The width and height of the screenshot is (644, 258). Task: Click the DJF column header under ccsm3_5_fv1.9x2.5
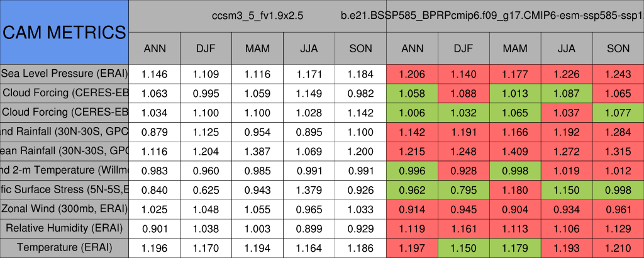coord(206,48)
